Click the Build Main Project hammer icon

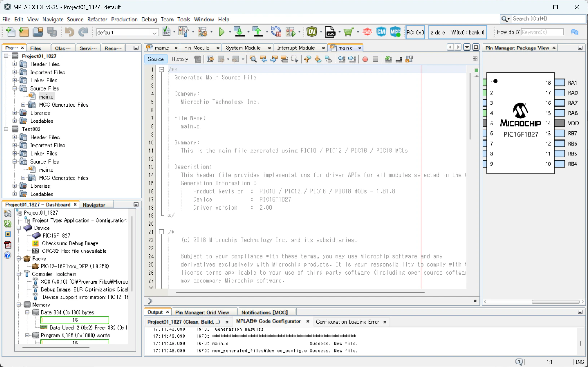184,32
